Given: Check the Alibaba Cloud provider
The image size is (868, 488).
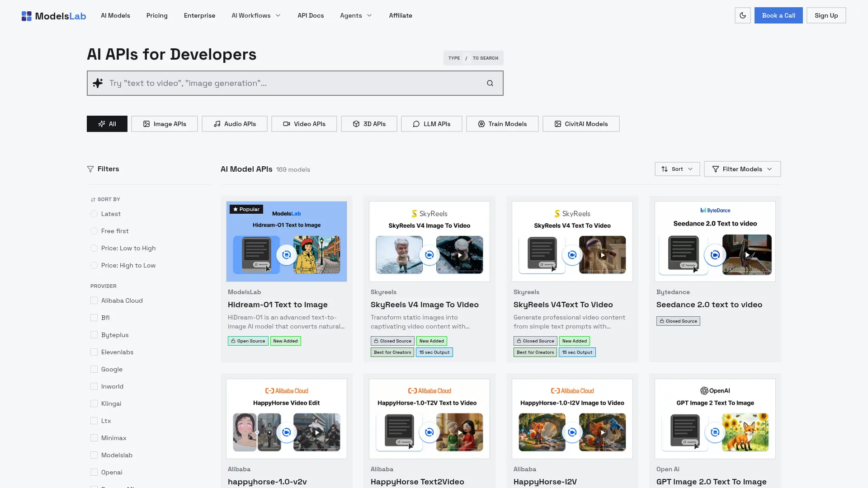Looking at the screenshot, I should point(94,300).
